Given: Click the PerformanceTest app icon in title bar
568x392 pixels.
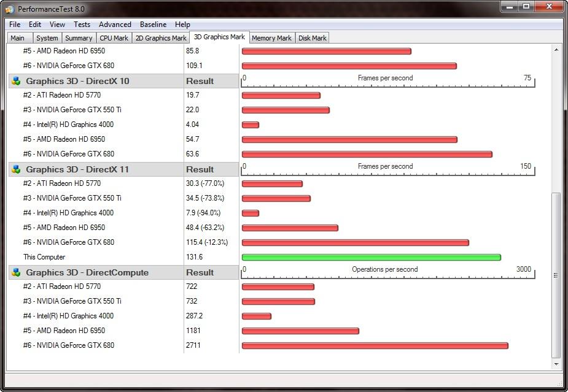Looking at the screenshot, I should (10, 9).
